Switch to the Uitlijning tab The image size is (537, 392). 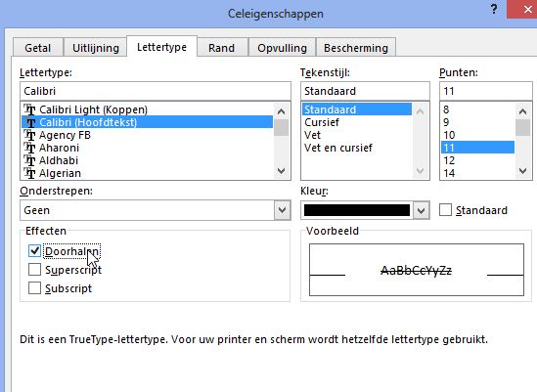point(96,48)
